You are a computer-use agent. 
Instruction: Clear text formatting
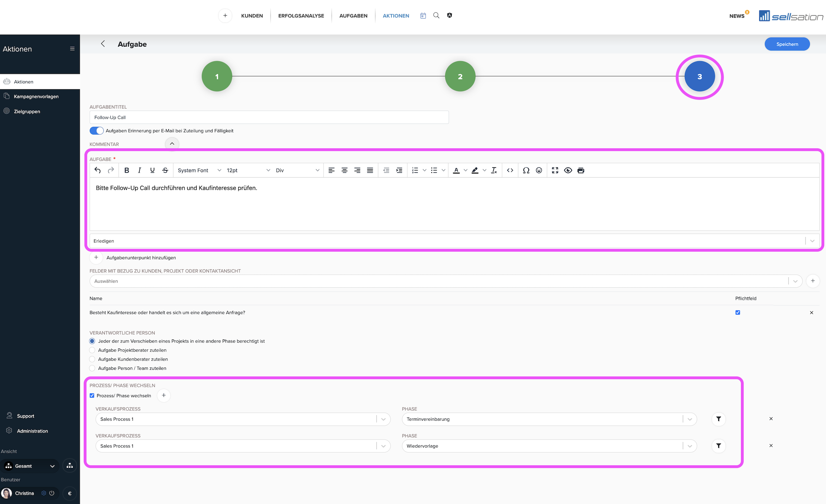coord(494,170)
